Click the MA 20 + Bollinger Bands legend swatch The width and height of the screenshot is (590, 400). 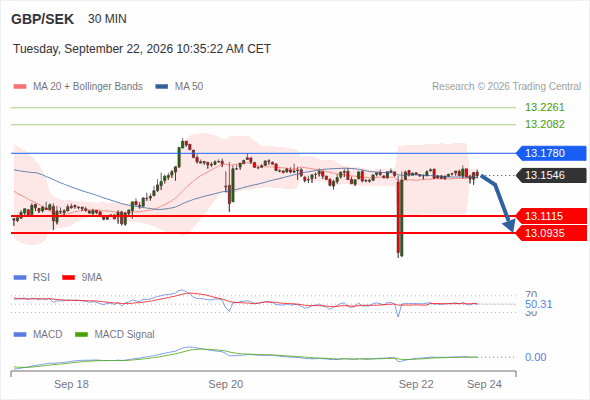point(20,87)
